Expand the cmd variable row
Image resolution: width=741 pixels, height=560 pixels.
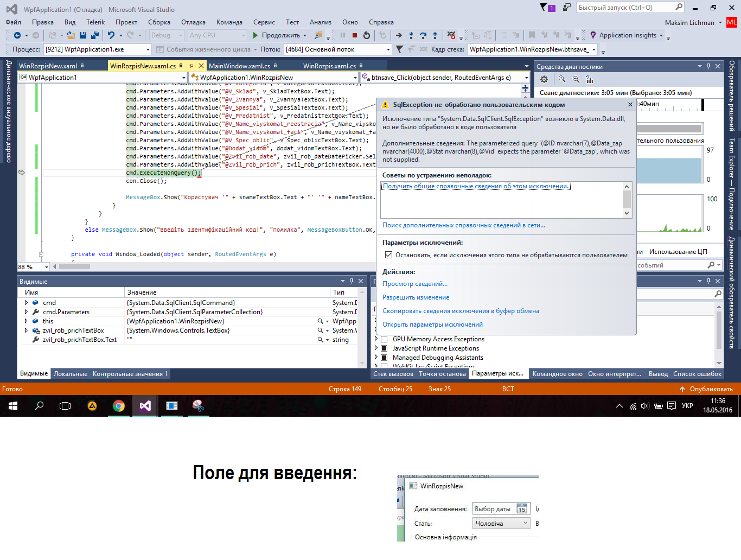(26, 303)
